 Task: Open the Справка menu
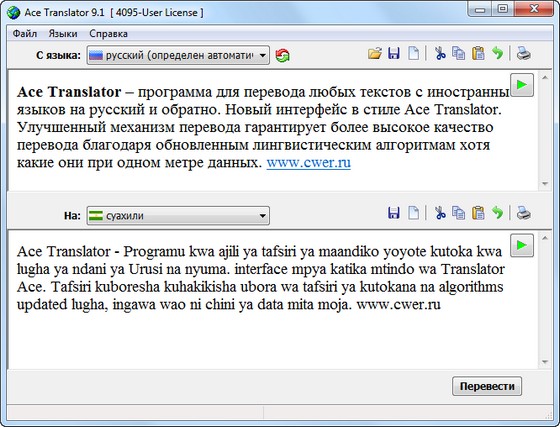[108, 34]
